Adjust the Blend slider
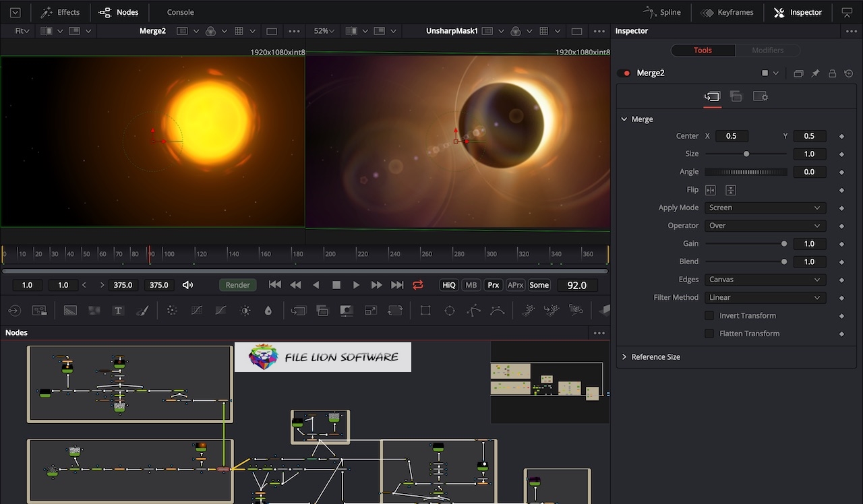 tap(746, 262)
